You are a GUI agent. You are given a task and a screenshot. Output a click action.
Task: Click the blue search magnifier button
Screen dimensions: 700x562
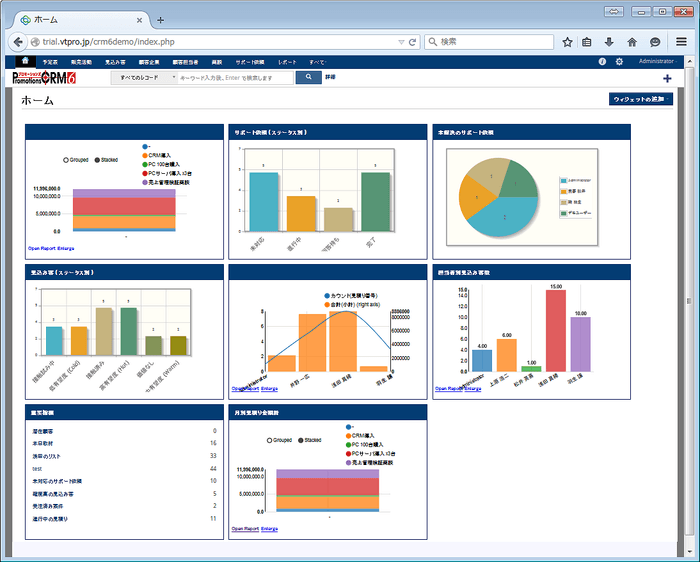click(308, 77)
